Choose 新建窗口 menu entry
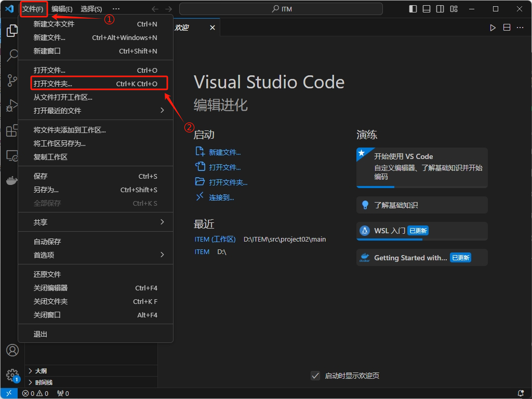This screenshot has height=399, width=532. 96,51
